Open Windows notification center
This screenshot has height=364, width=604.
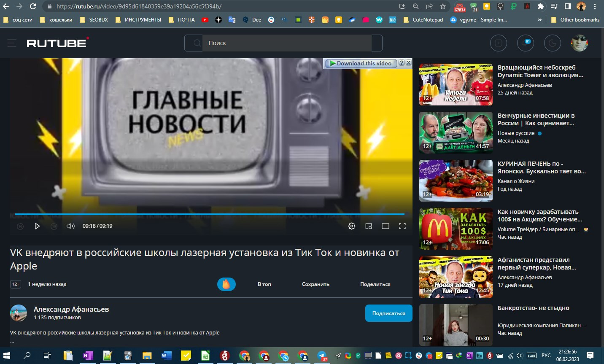(590, 356)
